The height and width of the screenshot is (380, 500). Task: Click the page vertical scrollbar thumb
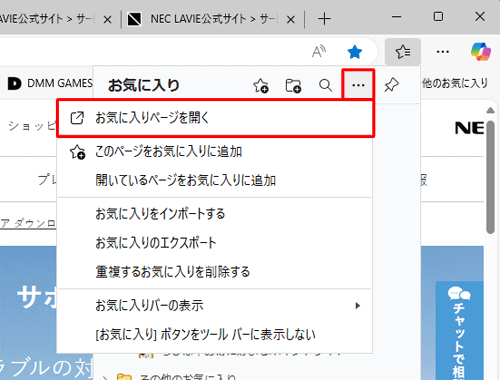tap(490, 177)
